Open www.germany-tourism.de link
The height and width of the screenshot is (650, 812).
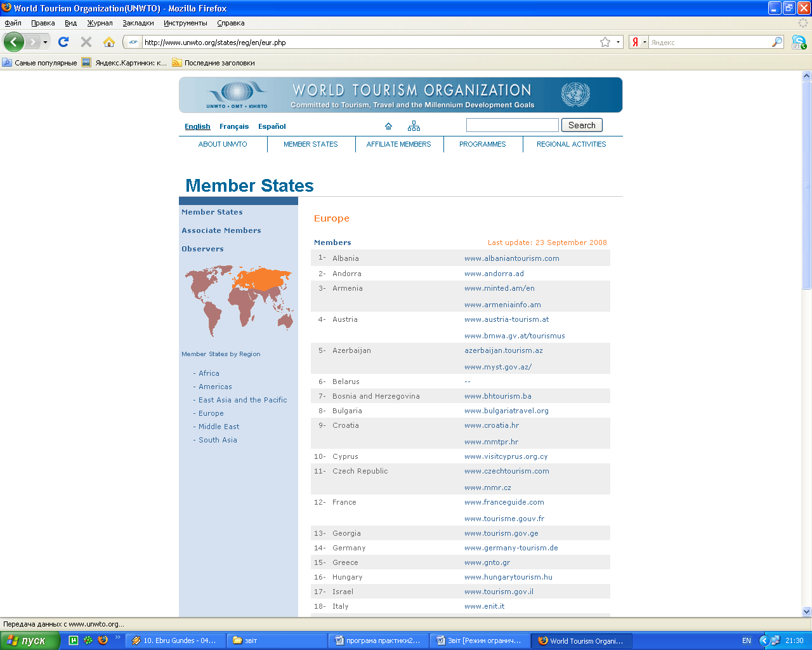pyautogui.click(x=511, y=548)
